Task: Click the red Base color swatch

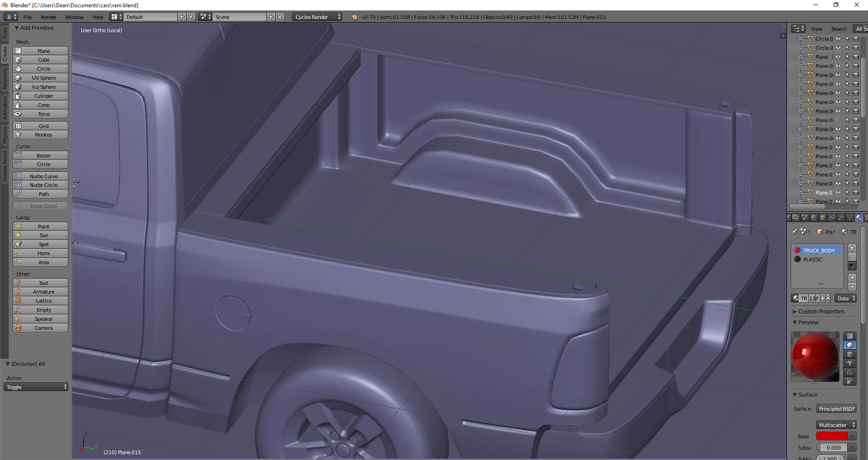Action: [831, 436]
